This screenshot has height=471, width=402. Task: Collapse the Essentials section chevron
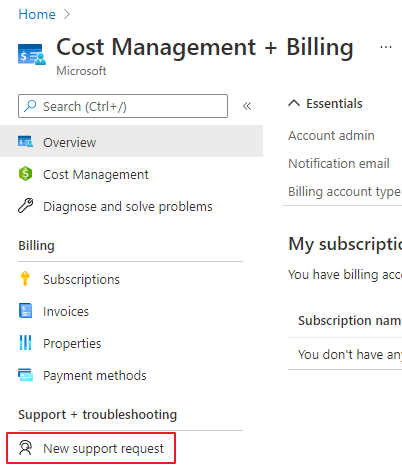pos(294,103)
